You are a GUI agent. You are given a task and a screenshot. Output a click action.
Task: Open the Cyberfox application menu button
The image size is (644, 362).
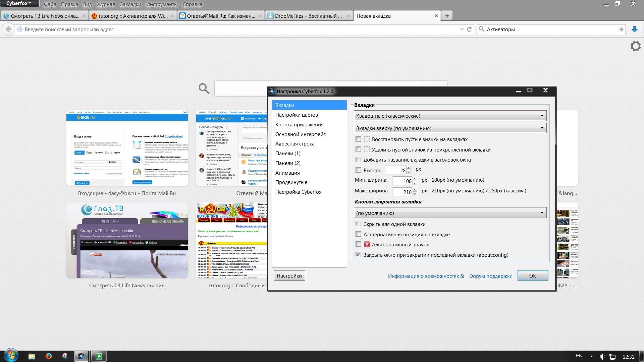19,4
